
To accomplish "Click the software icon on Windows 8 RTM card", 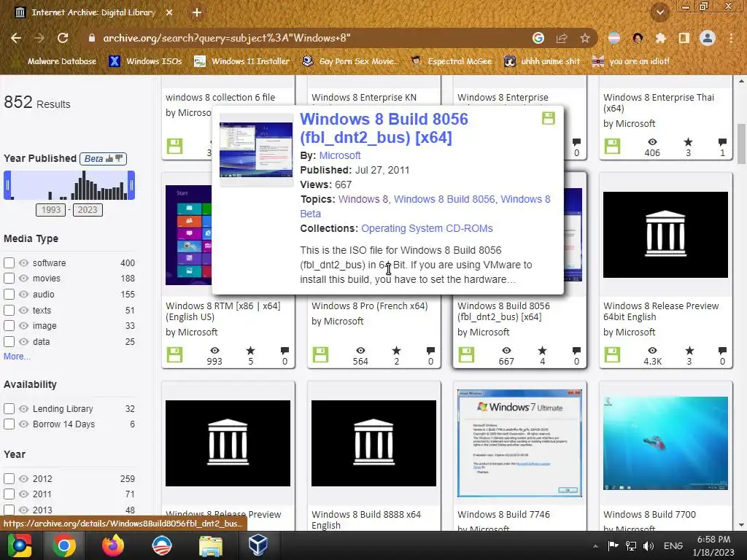I will point(175,355).
